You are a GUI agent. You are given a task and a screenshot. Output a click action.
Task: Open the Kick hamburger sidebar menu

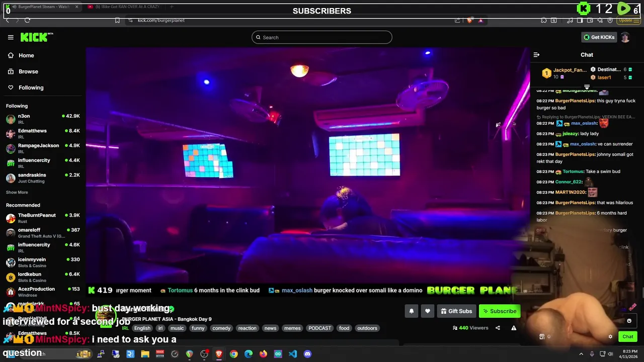[11, 37]
